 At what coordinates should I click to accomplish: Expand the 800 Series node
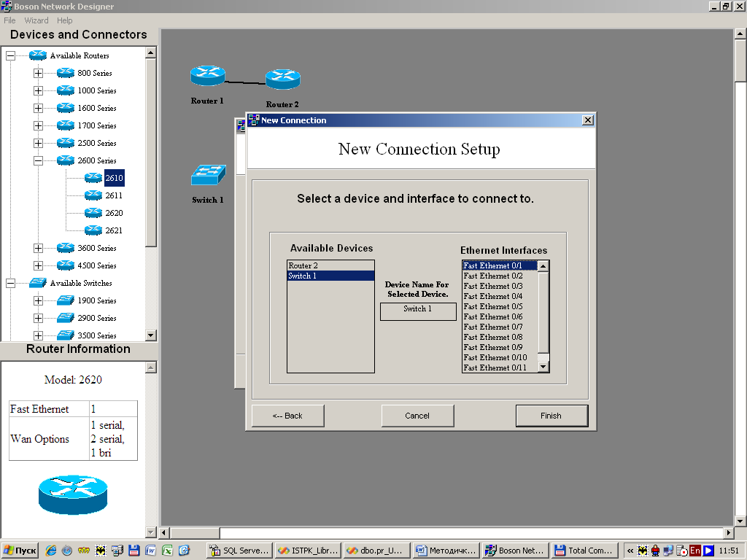click(x=38, y=74)
